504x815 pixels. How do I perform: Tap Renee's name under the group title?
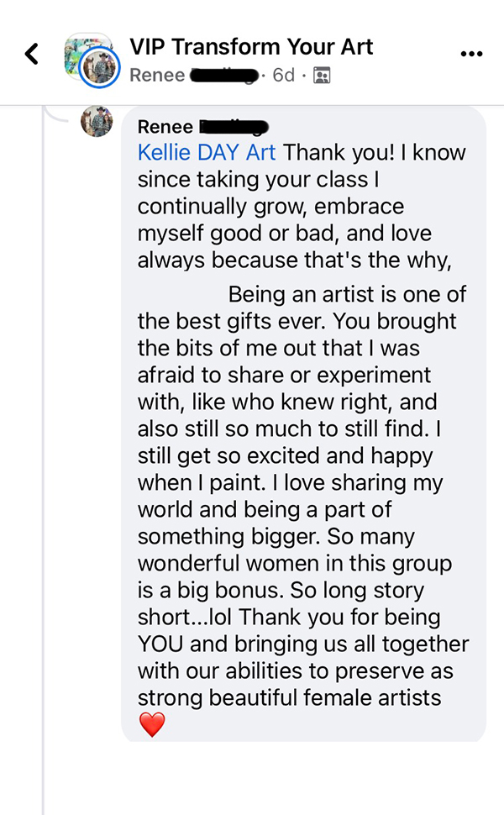tap(157, 76)
